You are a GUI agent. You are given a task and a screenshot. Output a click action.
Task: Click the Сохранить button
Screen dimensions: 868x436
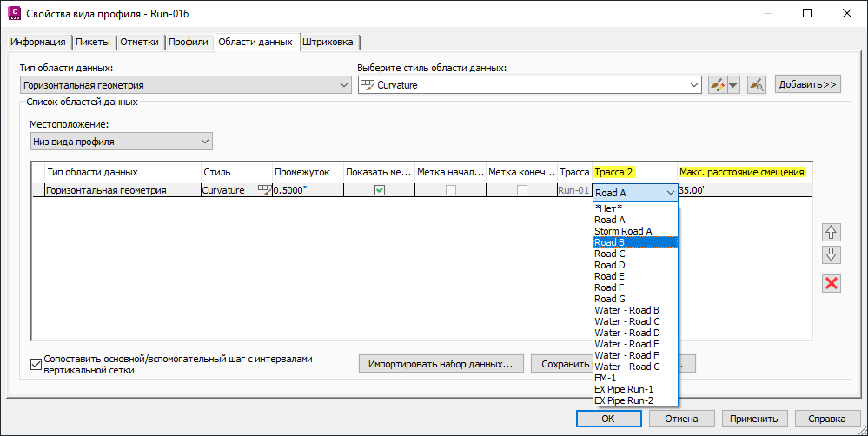point(562,364)
